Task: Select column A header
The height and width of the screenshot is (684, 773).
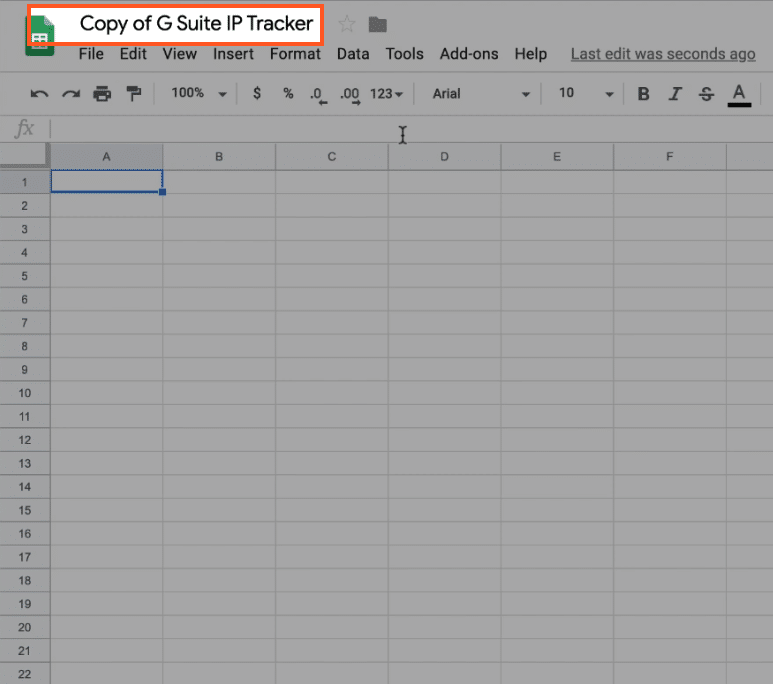Action: point(106,157)
